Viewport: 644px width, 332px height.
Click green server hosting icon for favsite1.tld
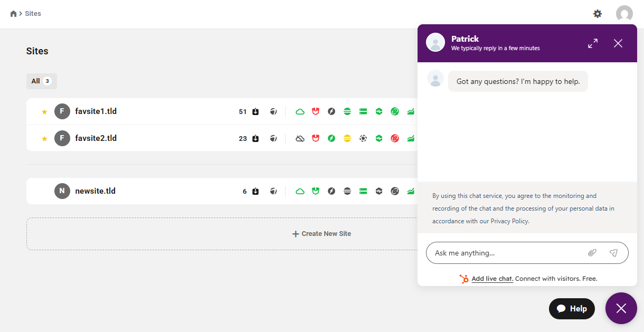(363, 111)
